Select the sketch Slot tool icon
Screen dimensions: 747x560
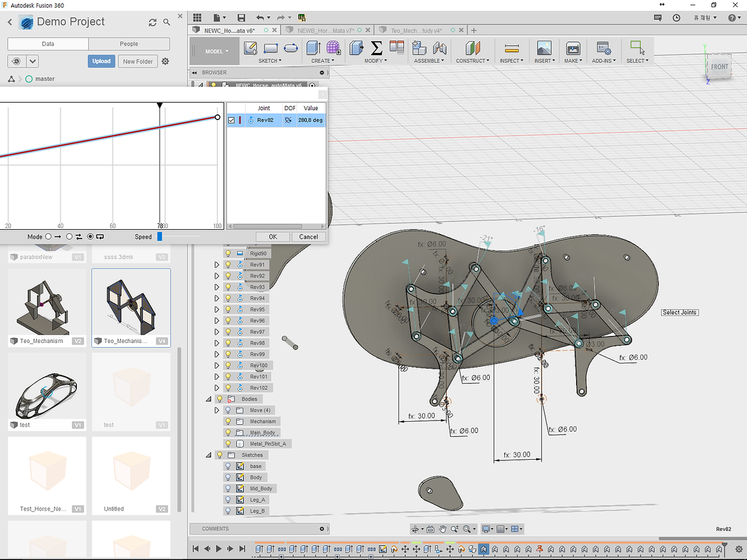(291, 48)
